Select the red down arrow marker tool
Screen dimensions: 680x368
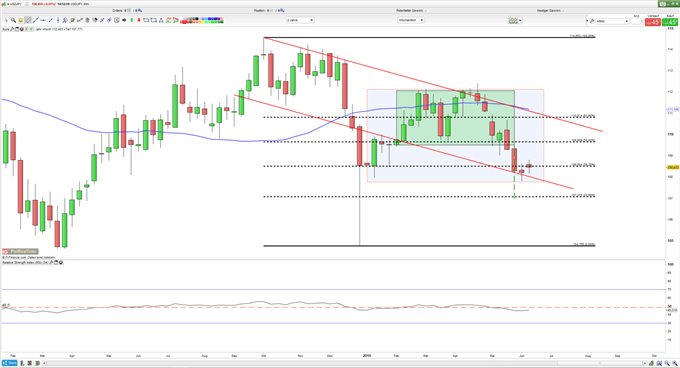[139, 20]
